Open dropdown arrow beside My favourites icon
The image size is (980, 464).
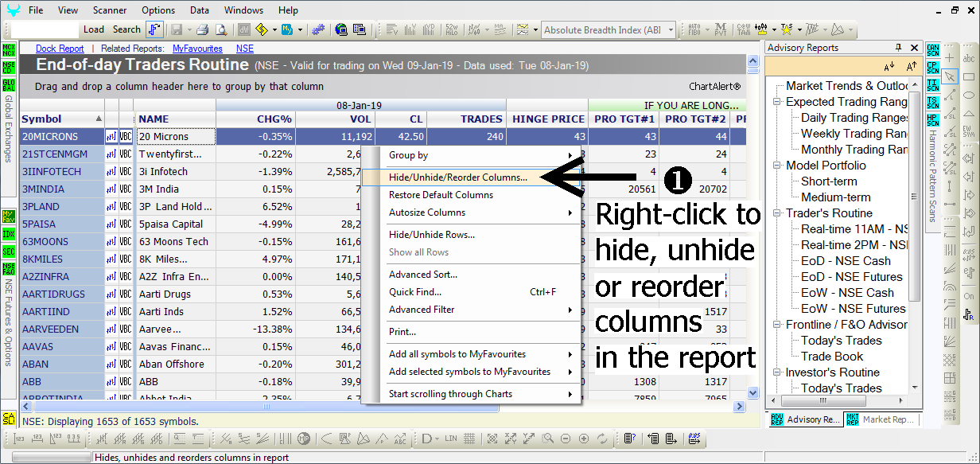coord(300,30)
